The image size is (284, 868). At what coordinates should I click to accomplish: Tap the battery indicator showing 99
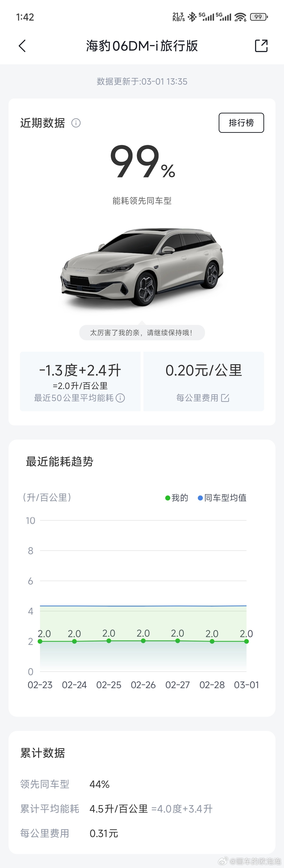pos(258,17)
